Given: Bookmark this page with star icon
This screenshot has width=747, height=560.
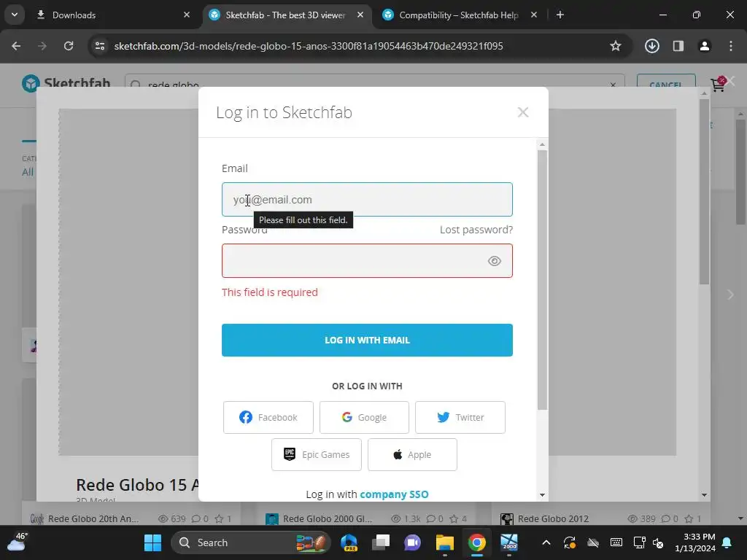Looking at the screenshot, I should (x=616, y=46).
